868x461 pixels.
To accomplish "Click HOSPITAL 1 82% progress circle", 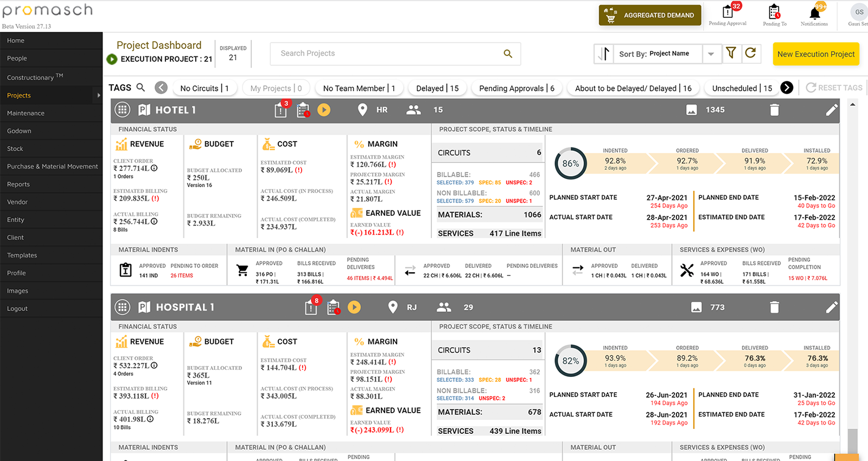I will click(x=571, y=361).
